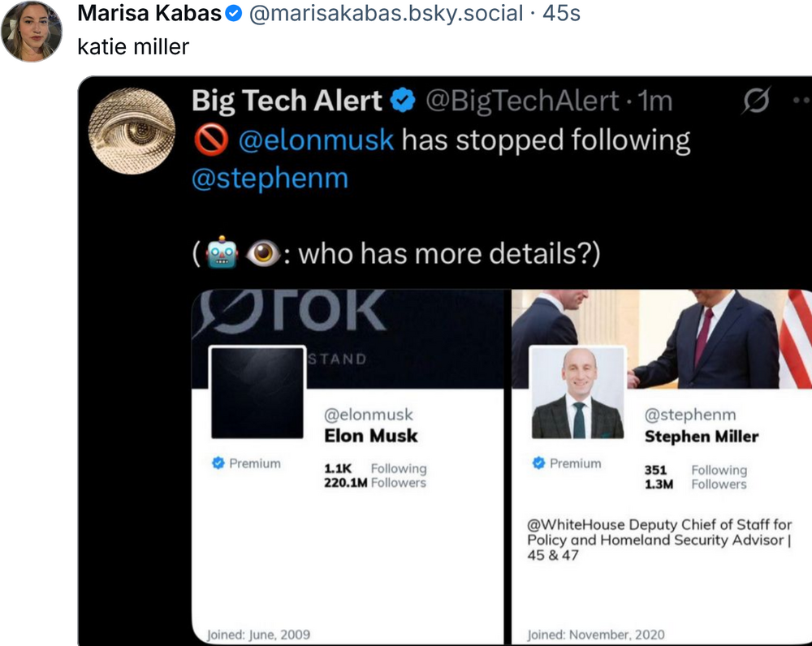Click Marisa Kabas profile avatar
Image resolution: width=812 pixels, height=646 pixels.
(x=32, y=32)
